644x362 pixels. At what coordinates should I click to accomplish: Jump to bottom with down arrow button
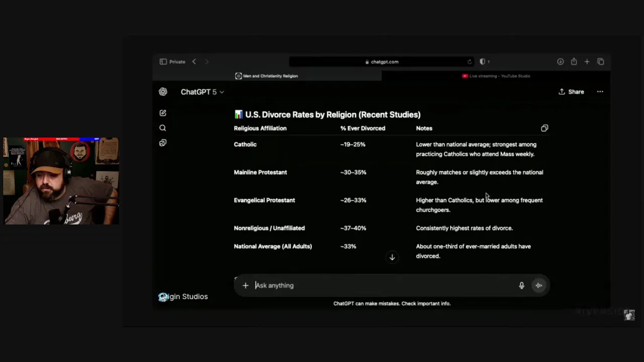(x=392, y=257)
